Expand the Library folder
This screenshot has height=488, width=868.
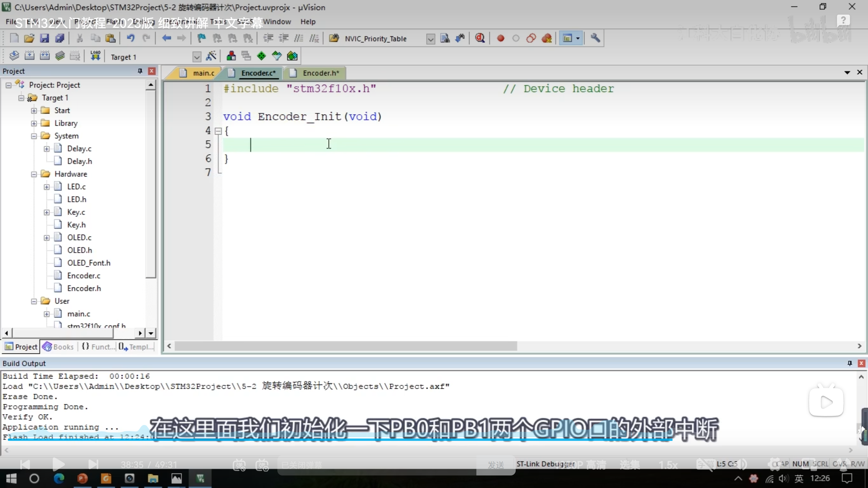[x=34, y=123]
